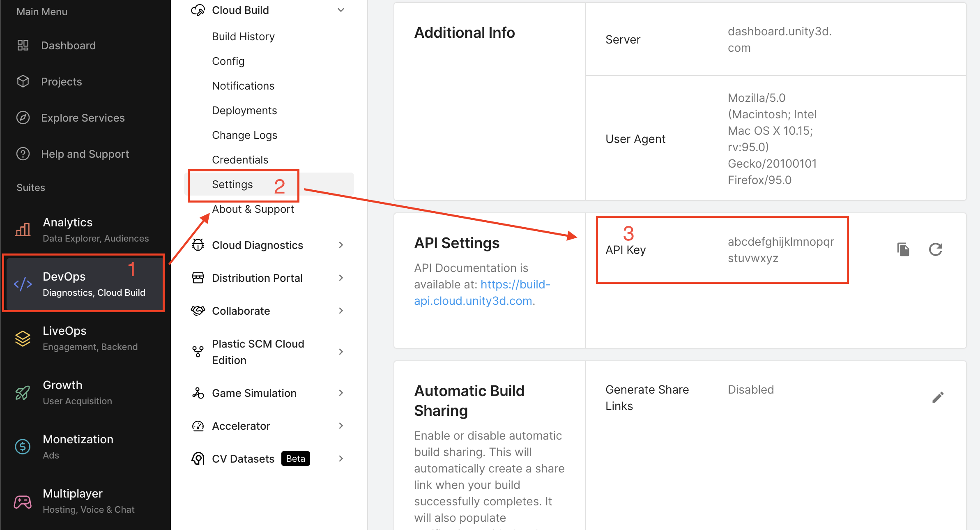Screen dimensions: 980x530
Task: Click the Cloud Diagnostics bug icon
Action: pos(198,245)
